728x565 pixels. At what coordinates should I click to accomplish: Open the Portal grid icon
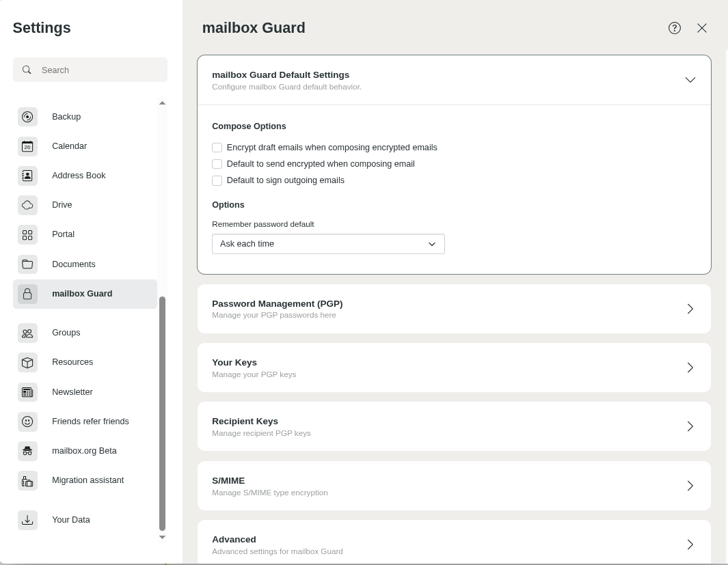point(27,234)
